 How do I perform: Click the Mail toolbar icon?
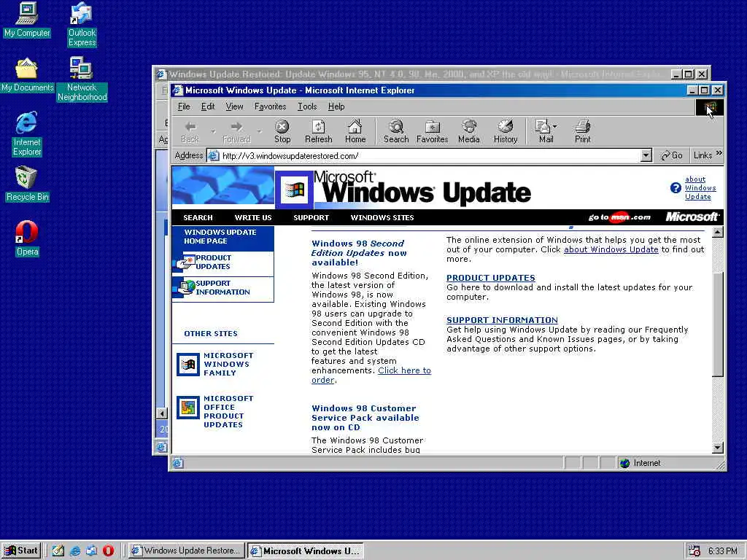coord(543,131)
